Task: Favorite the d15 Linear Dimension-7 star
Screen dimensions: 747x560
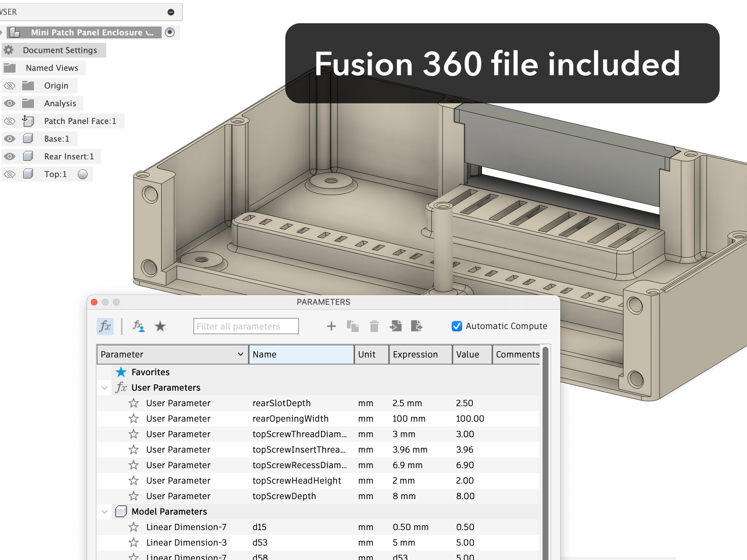Action: coord(134,527)
